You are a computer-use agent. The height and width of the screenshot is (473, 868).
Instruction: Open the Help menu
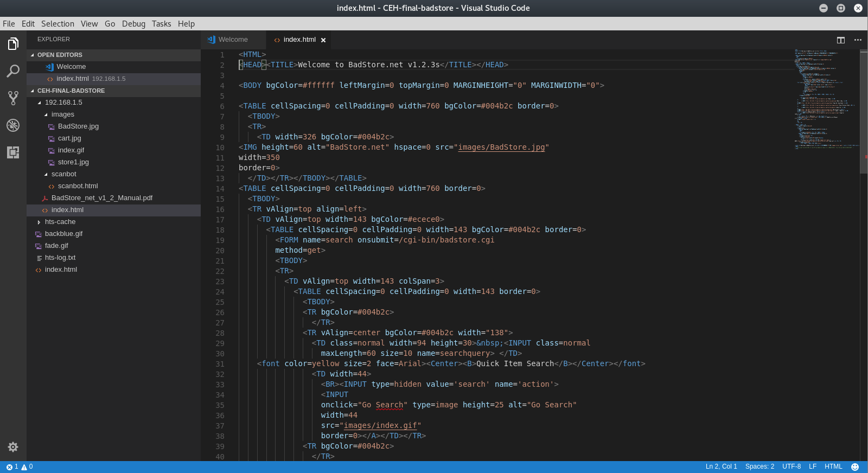click(x=186, y=24)
